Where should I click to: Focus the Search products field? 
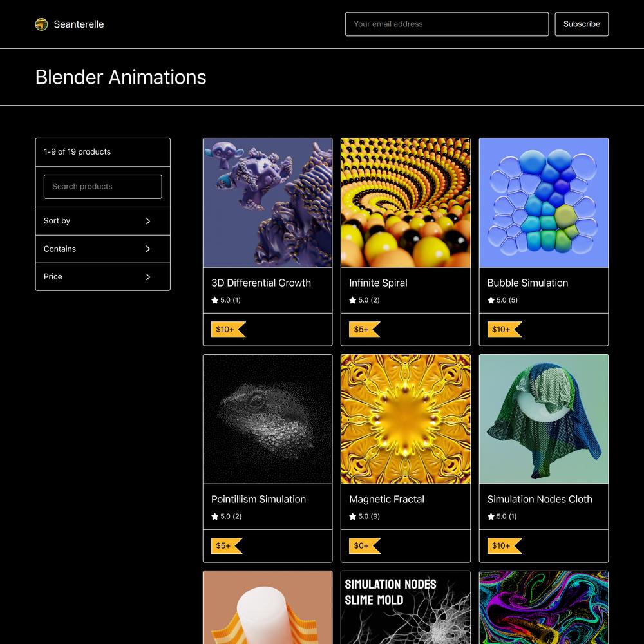(x=102, y=187)
